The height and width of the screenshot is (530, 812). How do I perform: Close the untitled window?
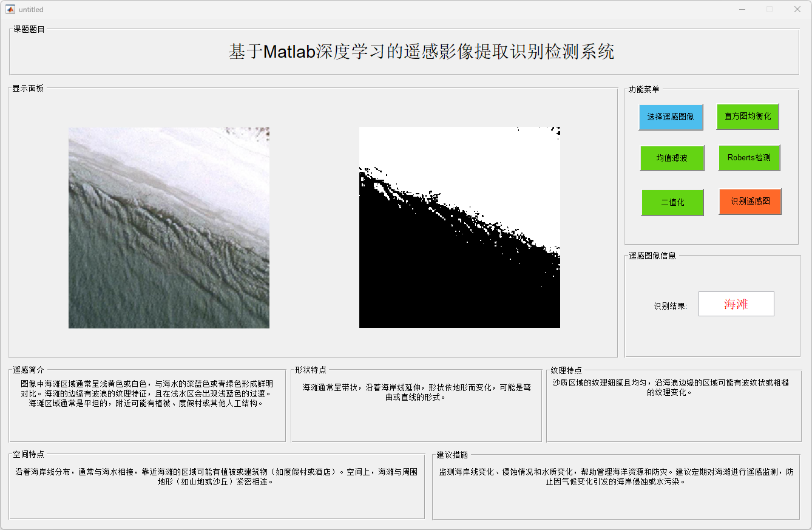797,9
